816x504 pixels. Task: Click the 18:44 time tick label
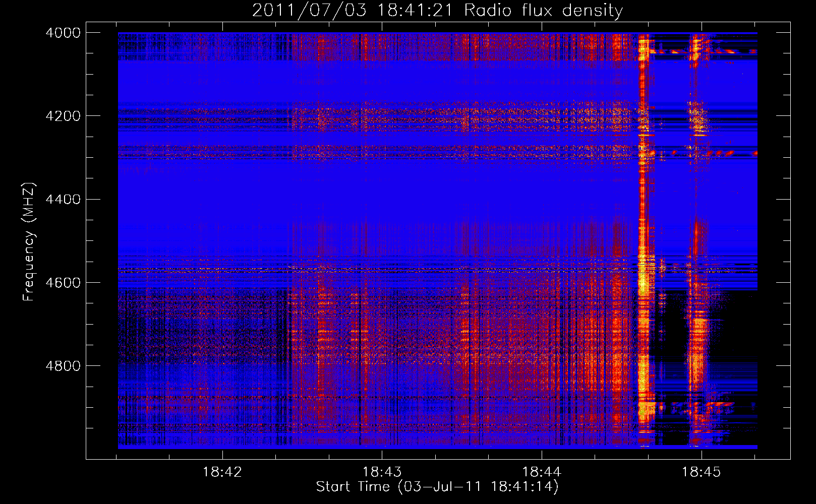[x=542, y=472]
